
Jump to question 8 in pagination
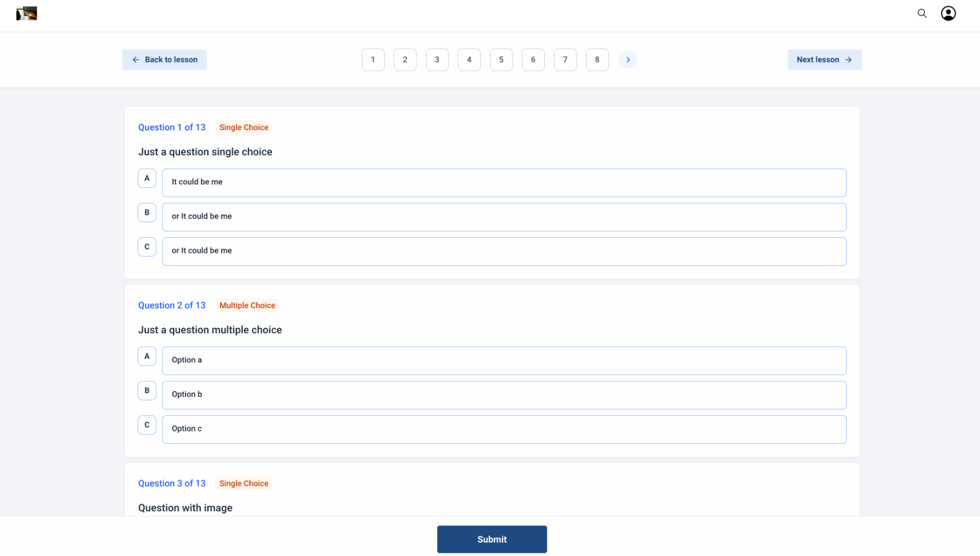coord(596,60)
